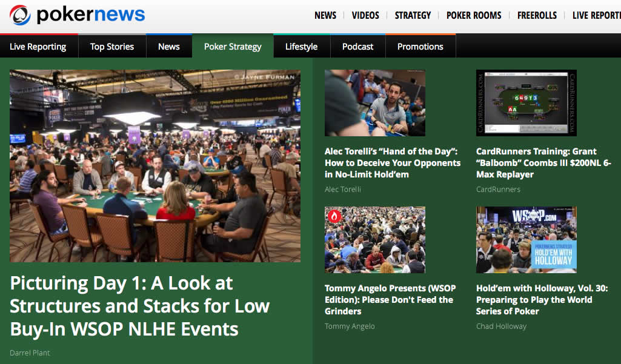Open the News top navigation link
This screenshot has height=364, width=621.
[x=325, y=15]
